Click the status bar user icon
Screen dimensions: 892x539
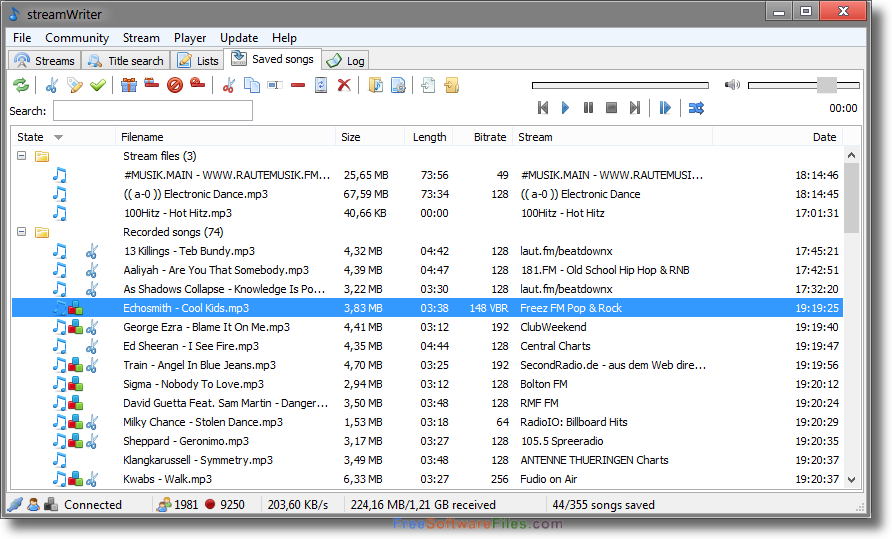(x=34, y=504)
